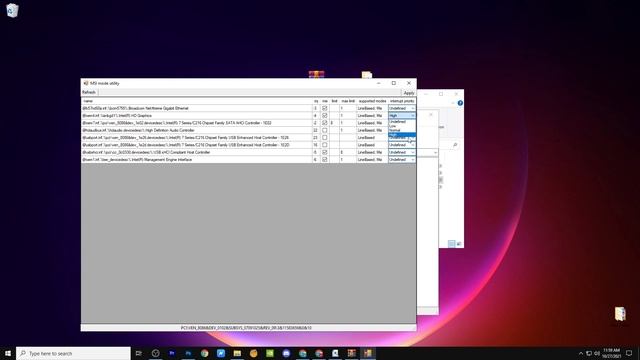Toggle msi checkbox for Intel HD Graphics
Screen dimensions: 640x360
coord(324,116)
